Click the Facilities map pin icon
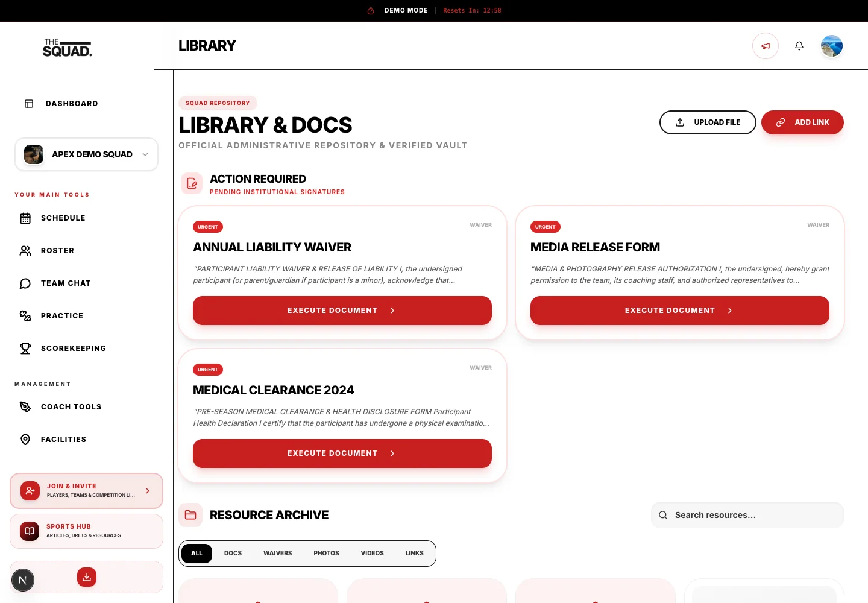The height and width of the screenshot is (603, 868). click(25, 440)
